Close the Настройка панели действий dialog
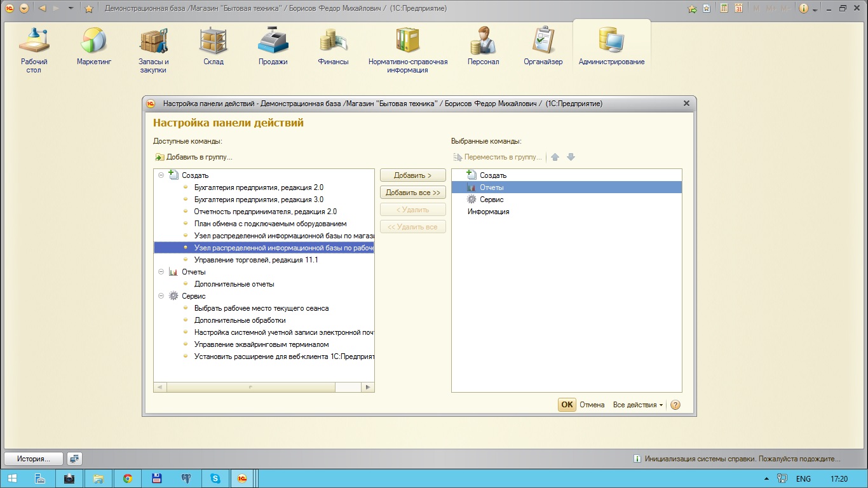 pyautogui.click(x=686, y=103)
